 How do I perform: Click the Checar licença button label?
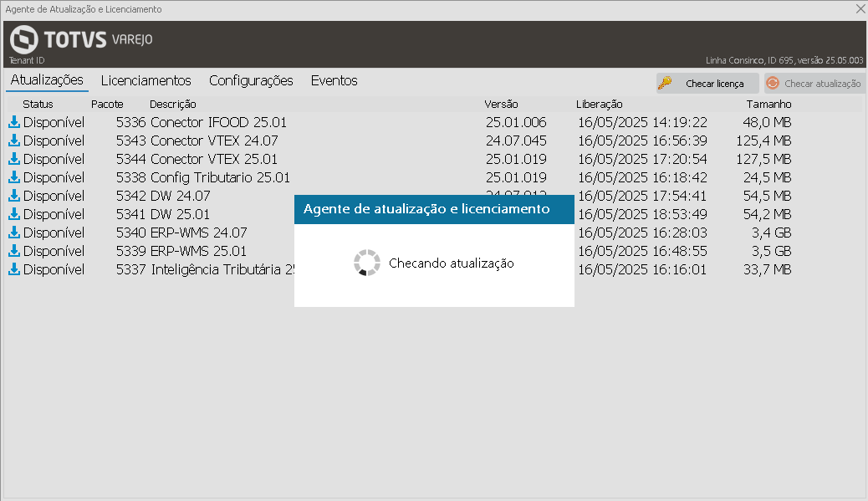pos(715,84)
